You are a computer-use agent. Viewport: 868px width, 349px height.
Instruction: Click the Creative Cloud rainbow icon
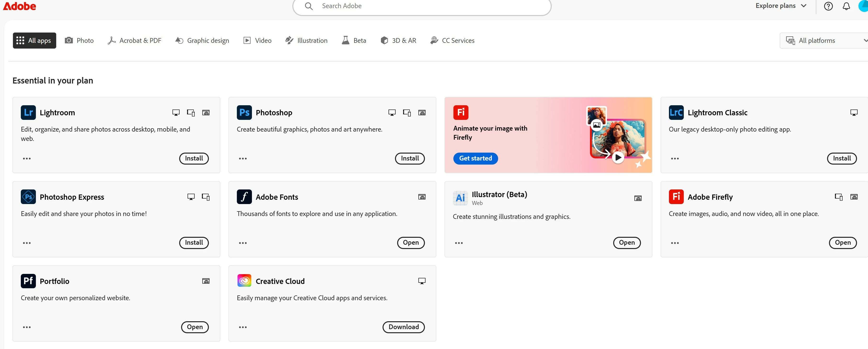coord(244,281)
